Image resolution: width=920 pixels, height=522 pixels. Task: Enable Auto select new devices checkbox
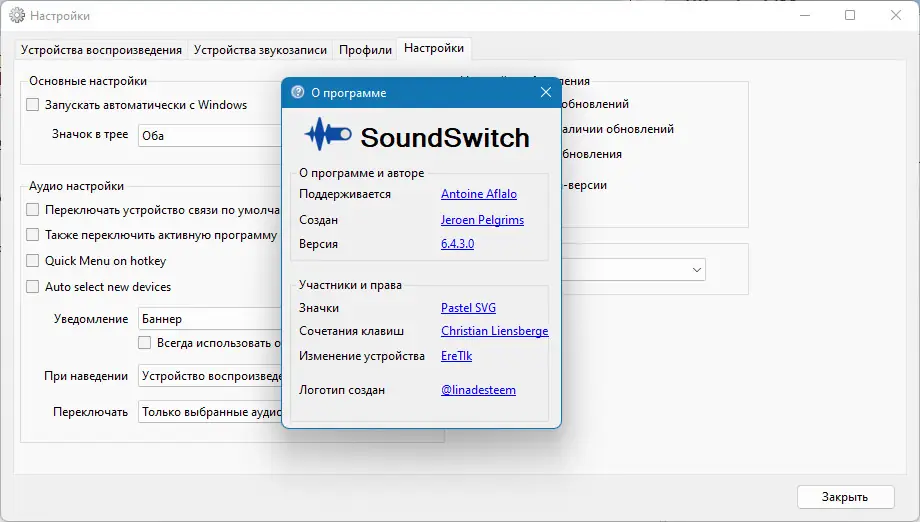pos(33,286)
